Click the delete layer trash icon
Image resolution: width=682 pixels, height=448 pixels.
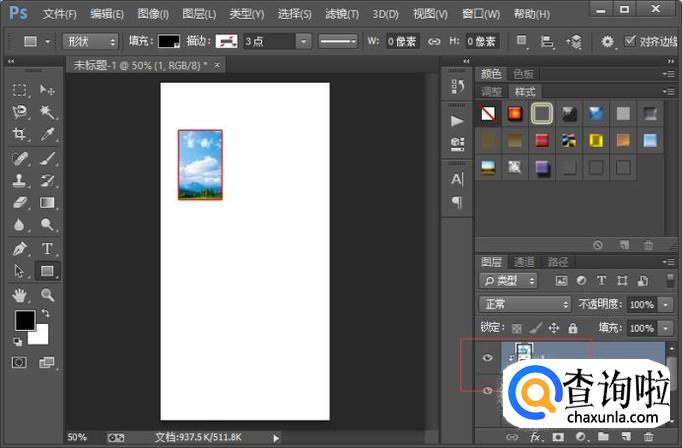[647, 437]
